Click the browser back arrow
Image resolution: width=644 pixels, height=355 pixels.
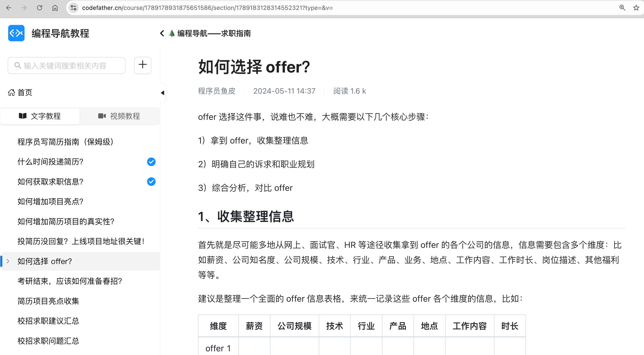pos(9,8)
